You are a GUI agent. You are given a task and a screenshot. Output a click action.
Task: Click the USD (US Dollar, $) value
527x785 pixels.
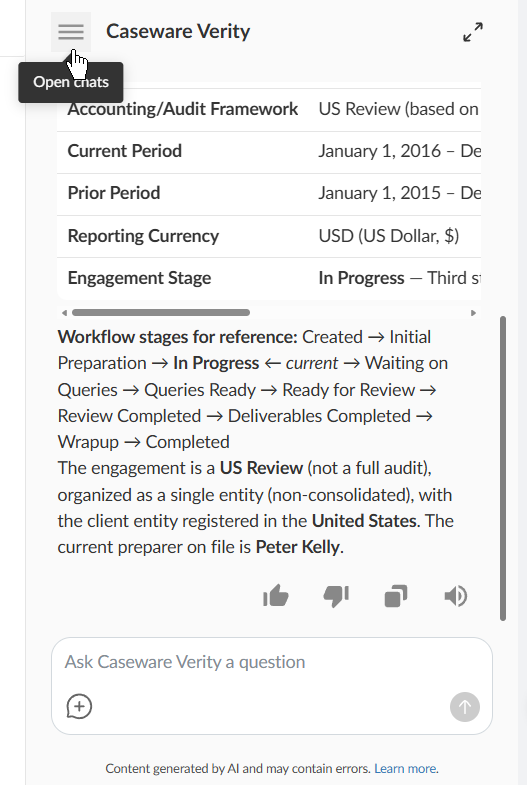point(389,235)
